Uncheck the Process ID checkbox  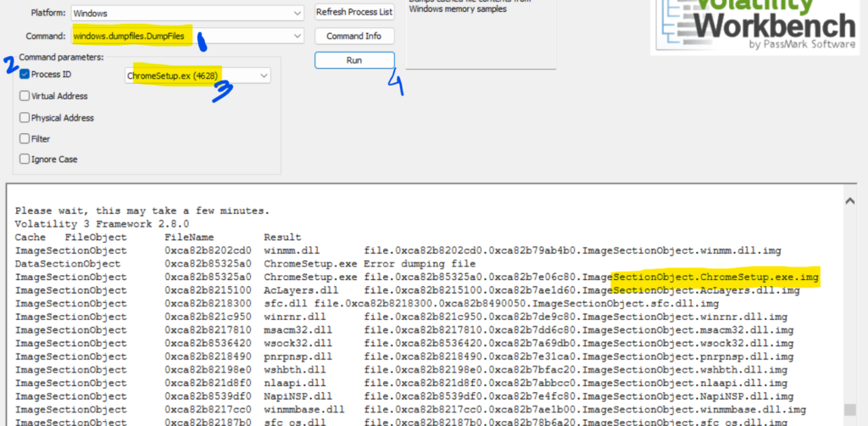point(25,75)
